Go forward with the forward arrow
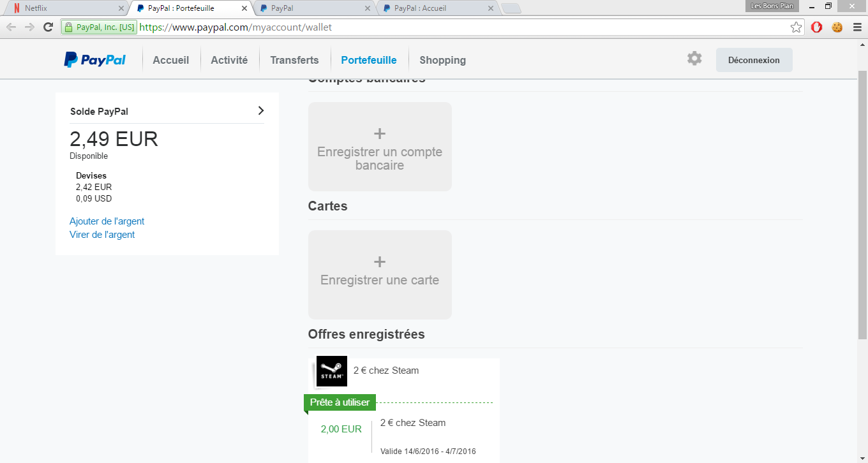Screen dimensions: 868x463 tap(29, 27)
